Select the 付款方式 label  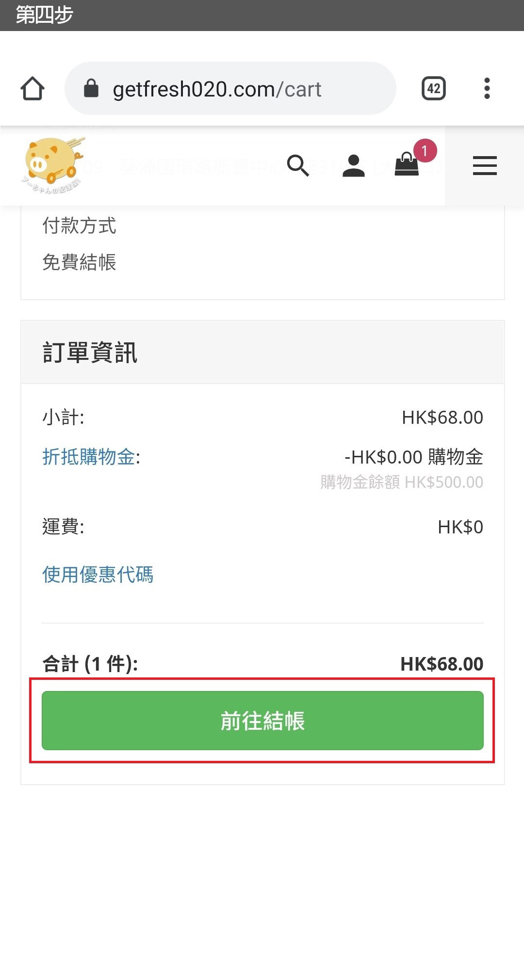[80, 225]
